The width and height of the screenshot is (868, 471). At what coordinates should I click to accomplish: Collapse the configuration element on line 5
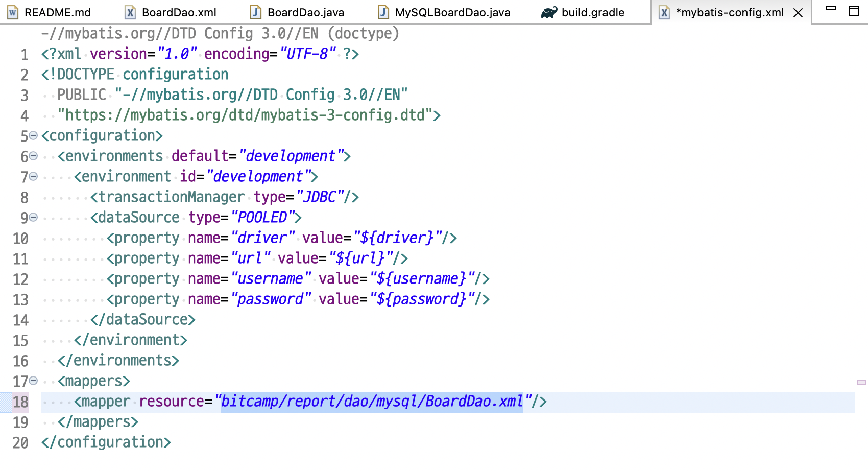33,135
